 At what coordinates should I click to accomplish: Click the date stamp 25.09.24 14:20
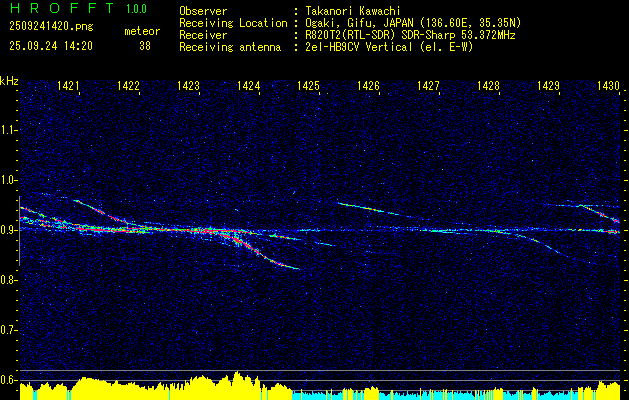point(51,46)
